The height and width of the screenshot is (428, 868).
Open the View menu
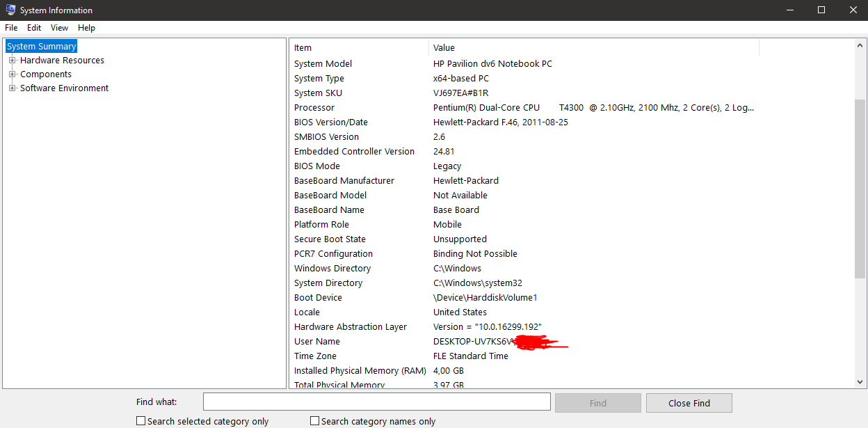pyautogui.click(x=59, y=28)
